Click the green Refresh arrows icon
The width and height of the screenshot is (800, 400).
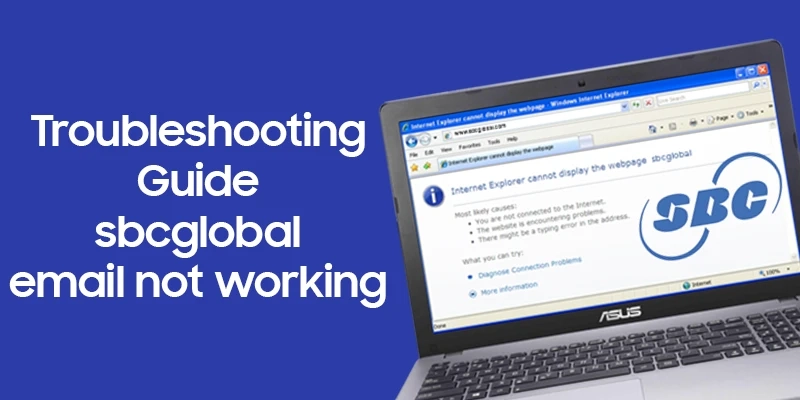tap(636, 104)
